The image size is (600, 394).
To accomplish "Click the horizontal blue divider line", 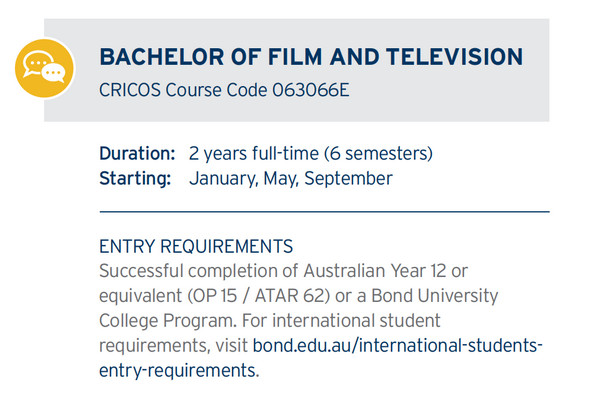I will click(x=324, y=212).
